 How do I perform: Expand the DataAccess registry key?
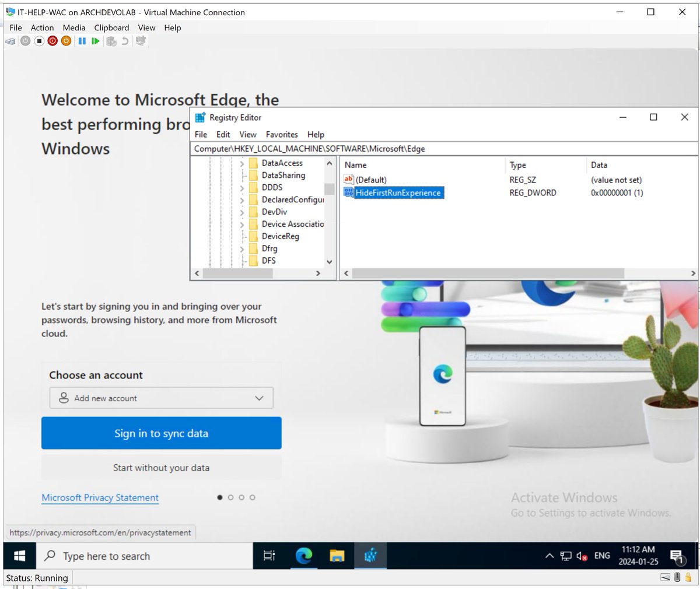(x=242, y=163)
